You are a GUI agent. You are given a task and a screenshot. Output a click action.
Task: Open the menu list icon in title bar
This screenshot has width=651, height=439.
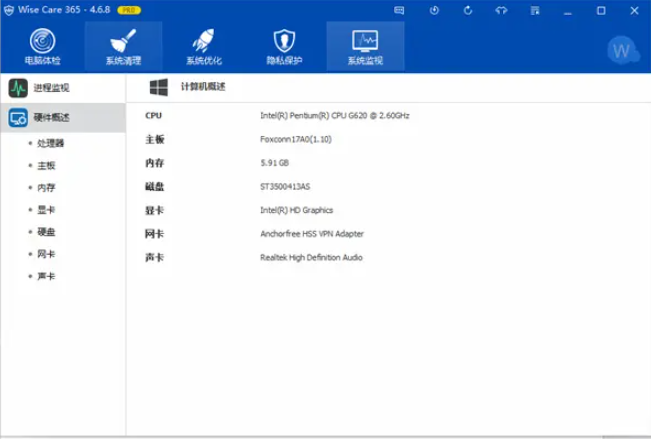coord(535,10)
